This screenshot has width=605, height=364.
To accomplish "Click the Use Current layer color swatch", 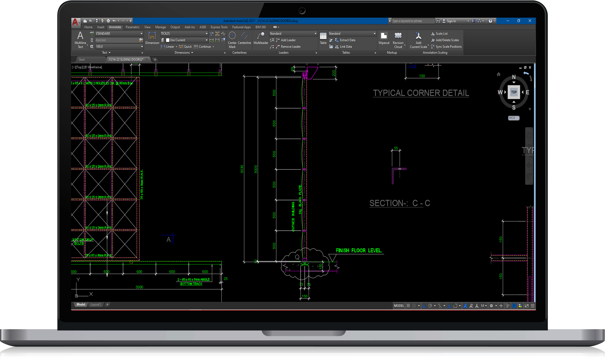I will 168,40.
